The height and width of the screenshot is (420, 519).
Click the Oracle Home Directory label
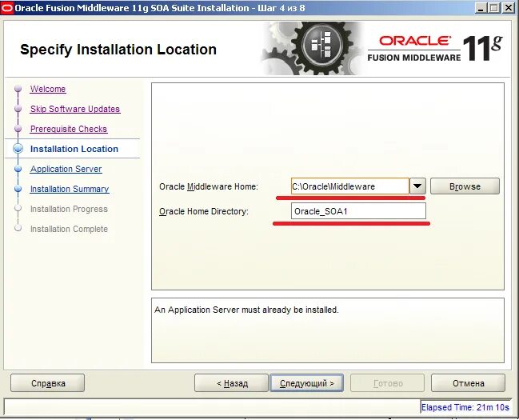[204, 211]
